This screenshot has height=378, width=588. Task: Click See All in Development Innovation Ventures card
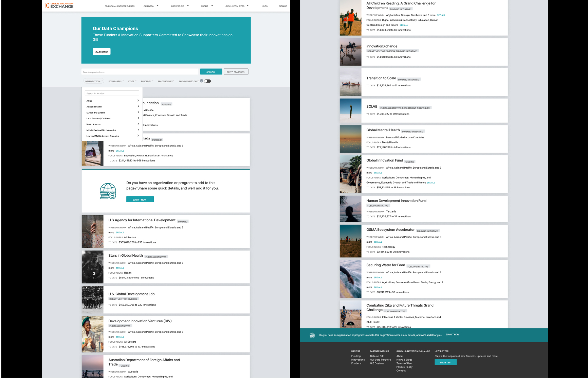click(120, 337)
